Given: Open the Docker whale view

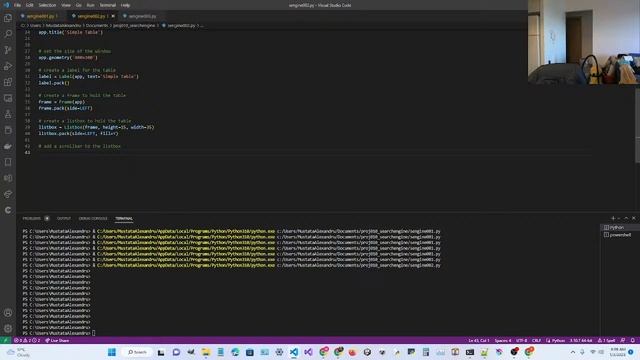Looking at the screenshot, I should [x=8, y=146].
